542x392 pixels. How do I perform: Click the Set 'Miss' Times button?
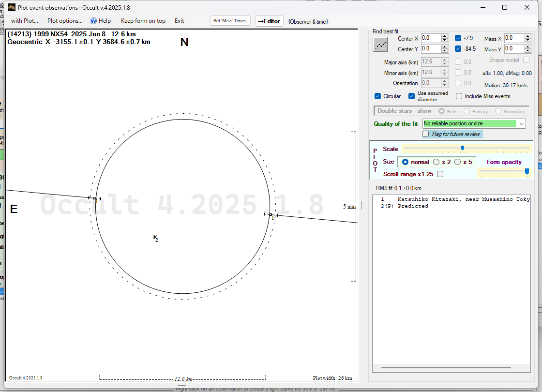point(230,21)
